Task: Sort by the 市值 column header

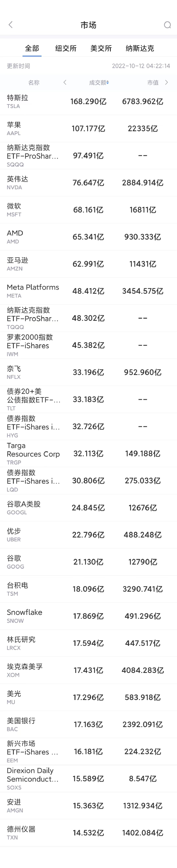Action: [153, 83]
